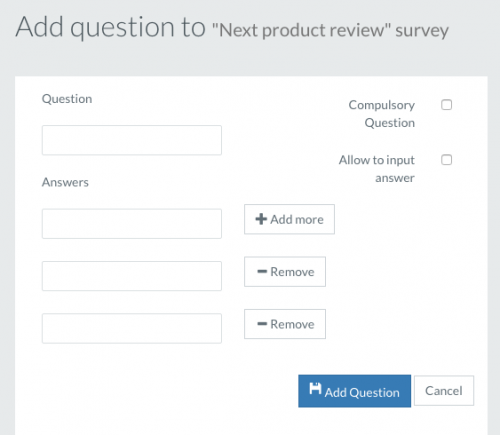
Task: Click the second answer input field
Action: [132, 276]
